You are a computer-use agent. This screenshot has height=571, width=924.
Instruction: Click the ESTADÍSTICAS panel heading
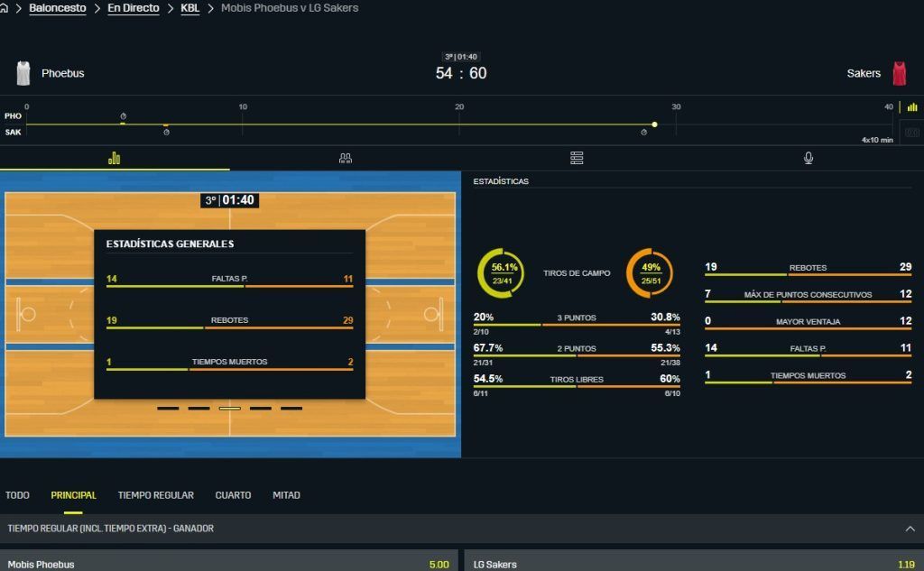[x=500, y=181]
